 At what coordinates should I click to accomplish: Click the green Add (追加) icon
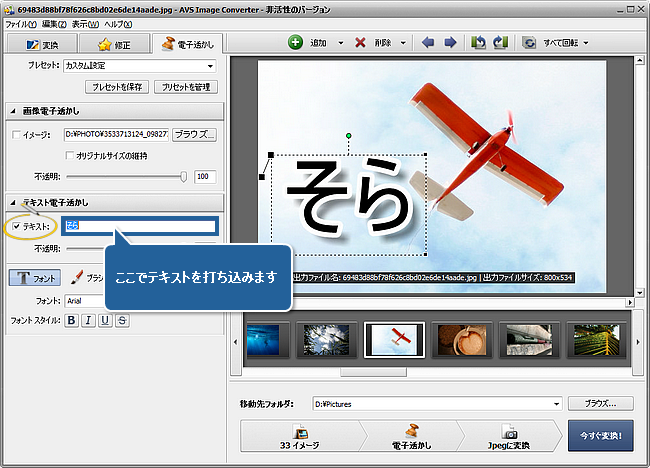pos(295,43)
